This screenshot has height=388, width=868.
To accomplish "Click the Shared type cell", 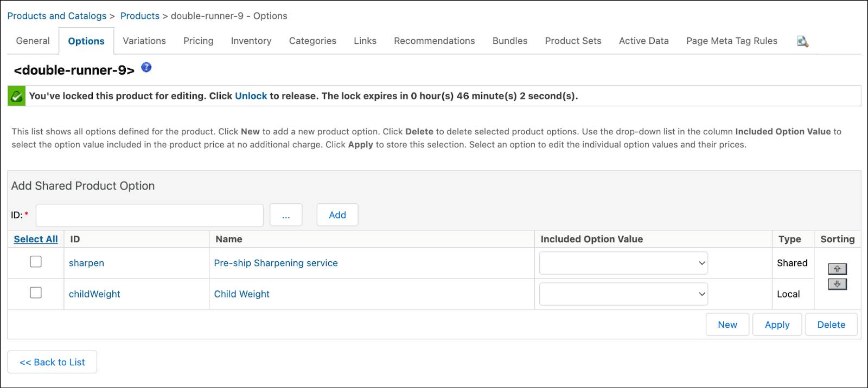I will (792, 263).
